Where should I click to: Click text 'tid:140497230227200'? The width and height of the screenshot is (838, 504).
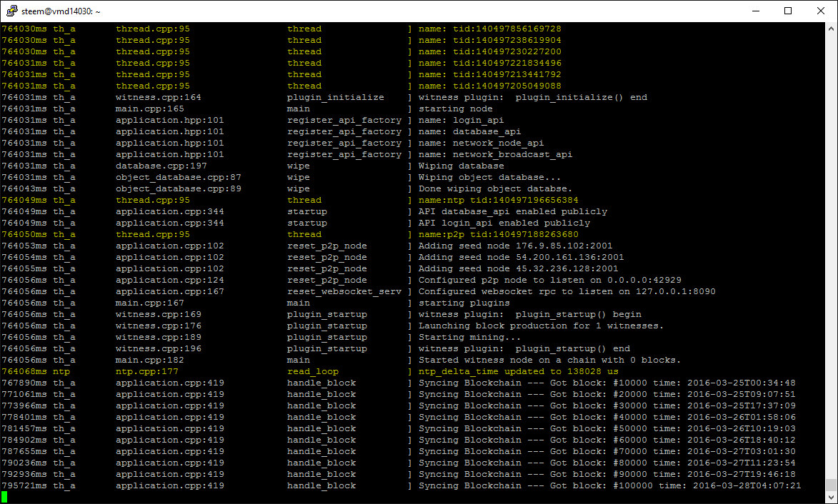507,52
